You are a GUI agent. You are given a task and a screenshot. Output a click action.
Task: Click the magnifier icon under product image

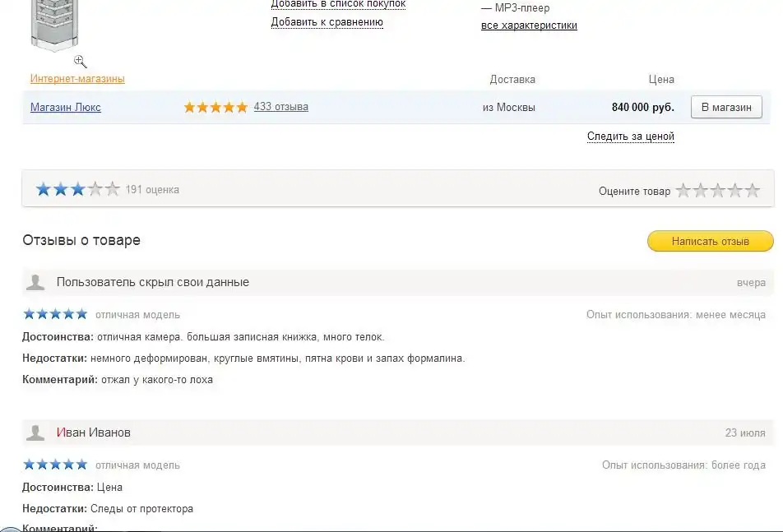[x=80, y=61]
